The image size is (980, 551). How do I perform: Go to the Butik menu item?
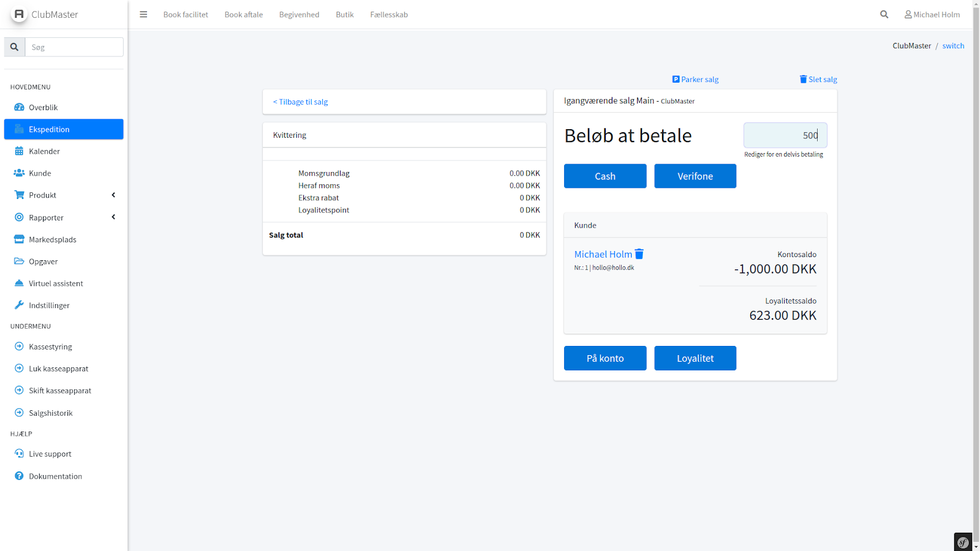coord(344,15)
